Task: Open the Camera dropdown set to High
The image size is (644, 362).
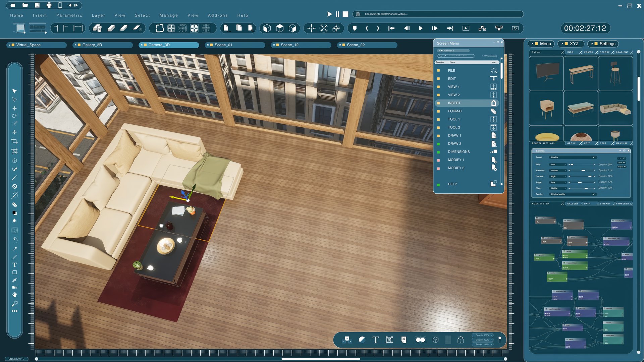Action: coord(558,176)
